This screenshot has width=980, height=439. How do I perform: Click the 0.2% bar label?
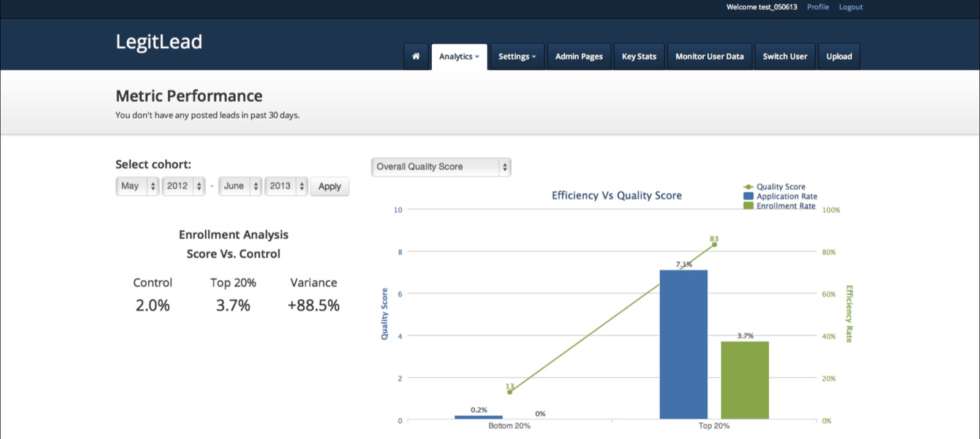479,410
